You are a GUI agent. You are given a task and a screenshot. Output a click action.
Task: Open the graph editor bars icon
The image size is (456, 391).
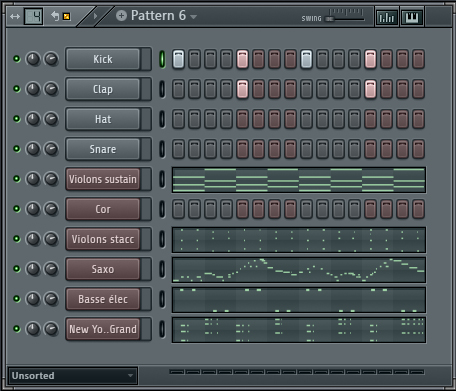[386, 17]
